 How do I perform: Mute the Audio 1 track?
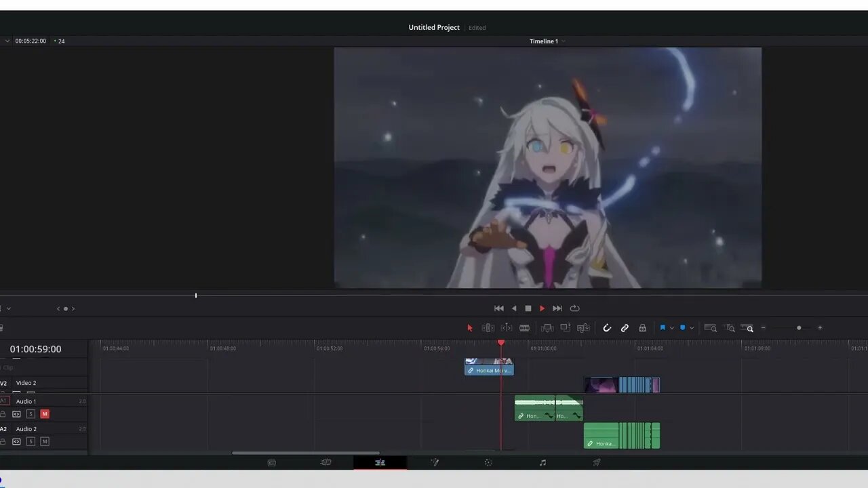click(45, 414)
